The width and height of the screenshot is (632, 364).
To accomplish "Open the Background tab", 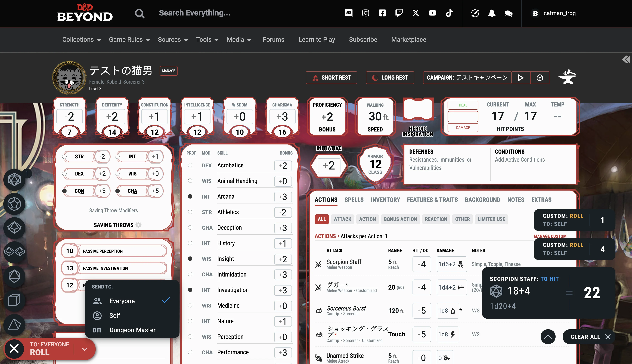I will [482, 200].
